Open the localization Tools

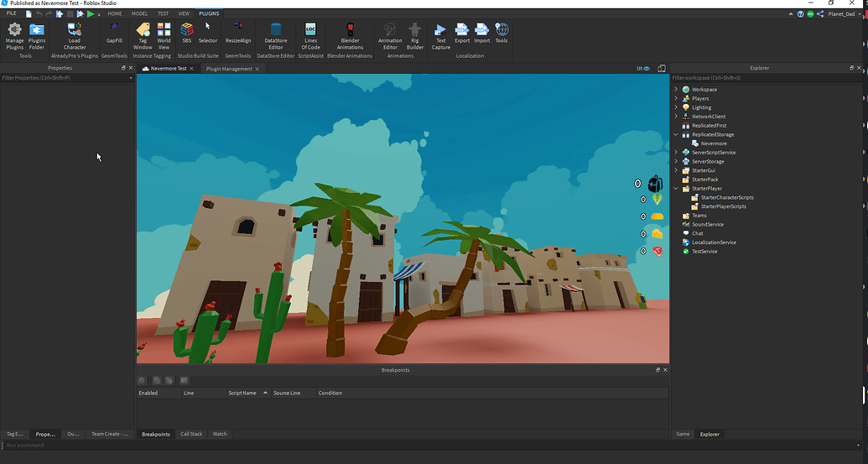[x=502, y=34]
